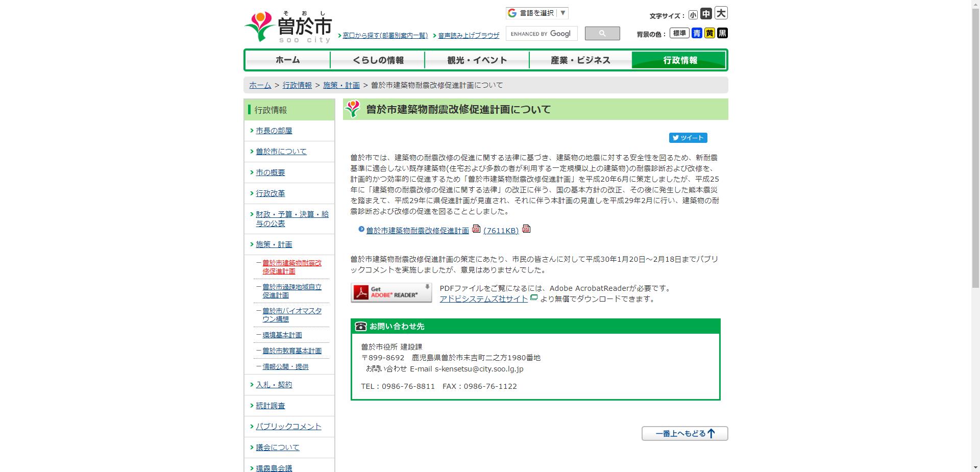Select 大 to enlarge the text size
The width and height of the screenshot is (980, 472).
720,14
